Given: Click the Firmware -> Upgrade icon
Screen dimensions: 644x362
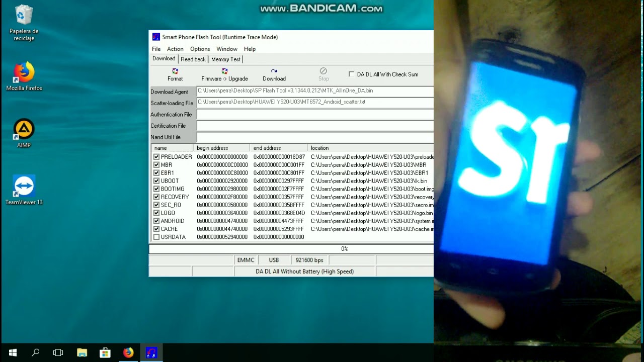Looking at the screenshot, I should pyautogui.click(x=224, y=75).
